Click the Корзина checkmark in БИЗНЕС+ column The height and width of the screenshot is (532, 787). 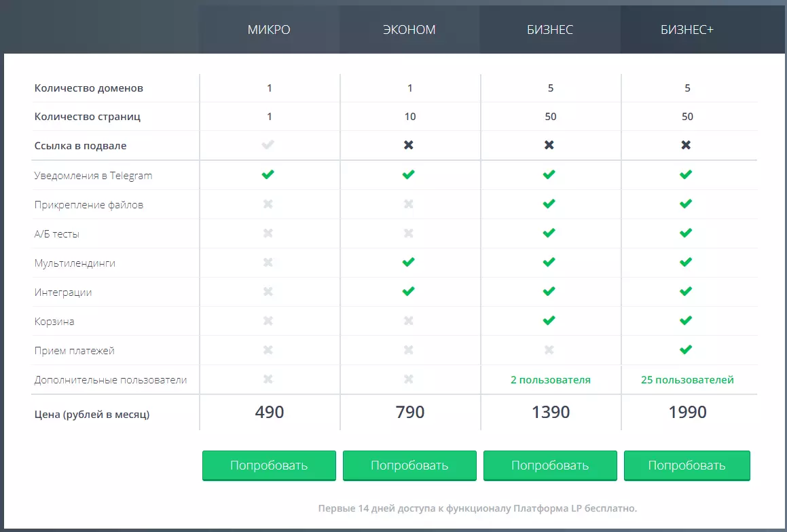[x=686, y=320]
